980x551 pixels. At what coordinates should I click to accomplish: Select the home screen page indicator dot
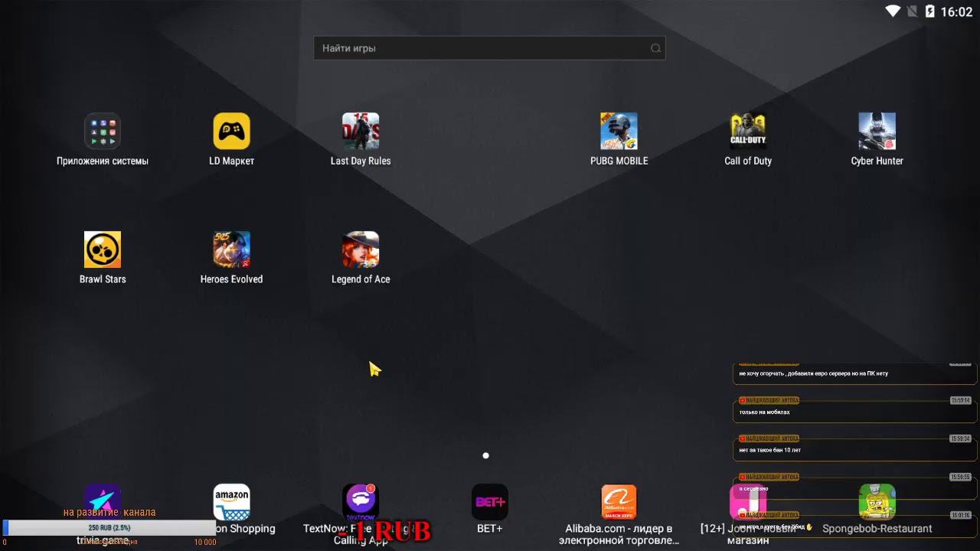(485, 455)
